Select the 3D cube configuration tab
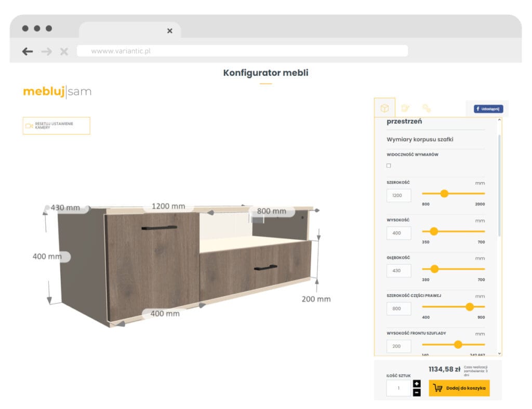The width and height of the screenshot is (532, 409). [x=384, y=108]
